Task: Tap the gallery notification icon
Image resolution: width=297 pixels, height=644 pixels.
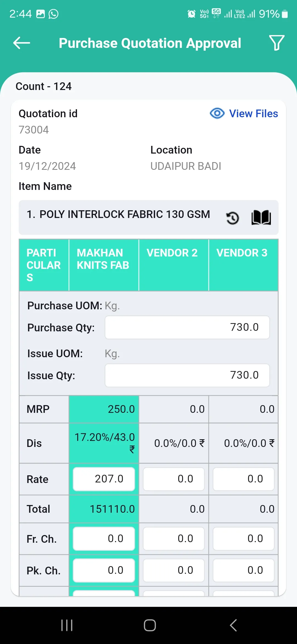Action: 40,14
